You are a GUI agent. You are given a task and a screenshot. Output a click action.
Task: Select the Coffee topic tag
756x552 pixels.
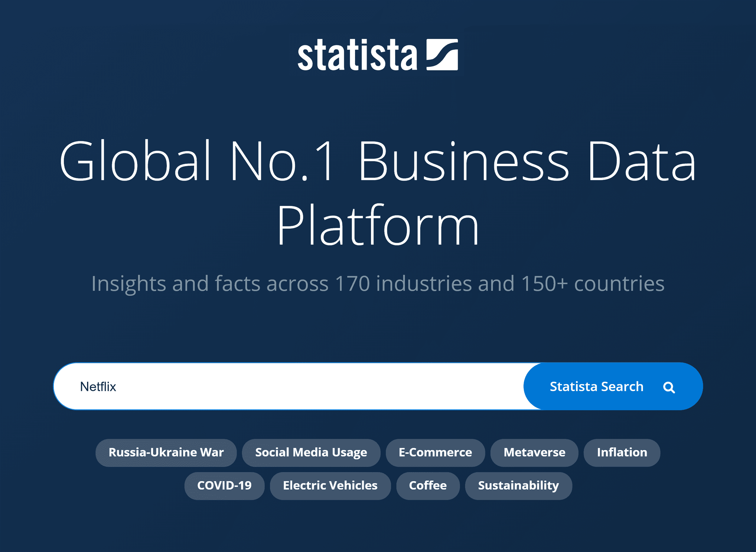428,485
